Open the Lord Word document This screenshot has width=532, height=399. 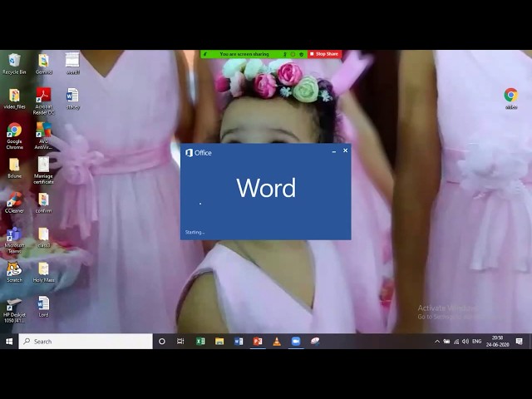pos(43,307)
